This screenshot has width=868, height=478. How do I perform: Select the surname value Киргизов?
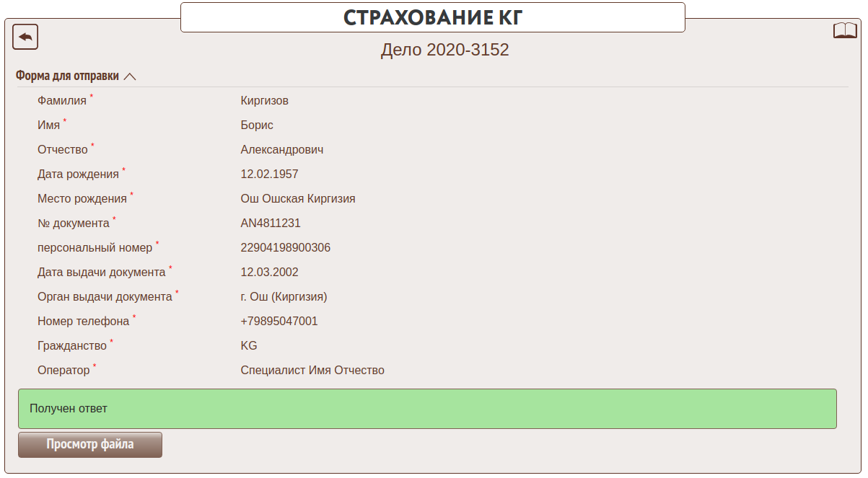pos(264,101)
